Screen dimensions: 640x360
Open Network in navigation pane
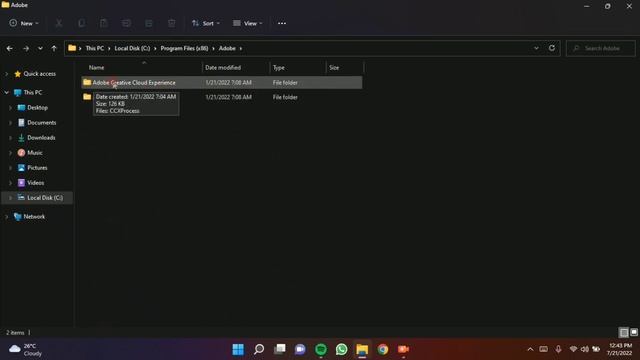point(34,217)
